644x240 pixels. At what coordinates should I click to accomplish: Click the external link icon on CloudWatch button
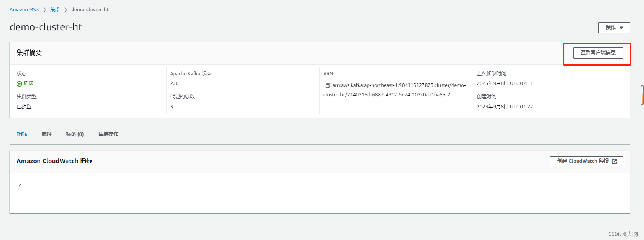pyautogui.click(x=614, y=162)
